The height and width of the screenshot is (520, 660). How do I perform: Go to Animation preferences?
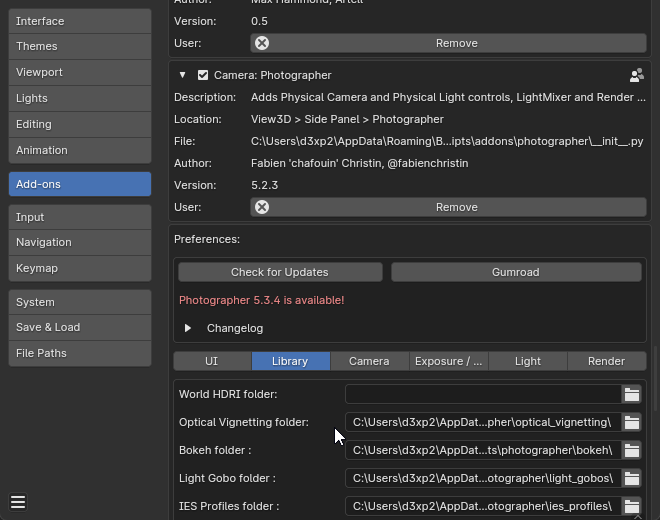pyautogui.click(x=80, y=150)
